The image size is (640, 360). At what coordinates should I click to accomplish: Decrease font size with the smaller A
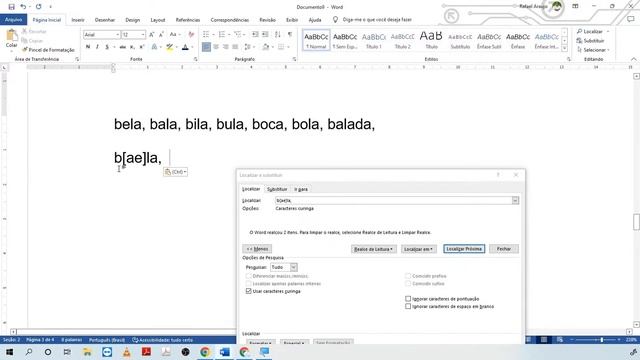point(161,35)
